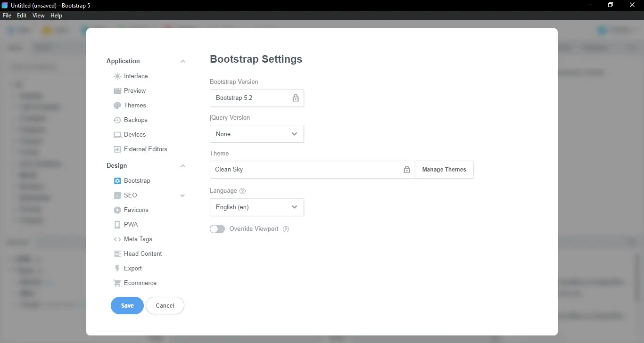Open the Language dropdown

pyautogui.click(x=257, y=207)
